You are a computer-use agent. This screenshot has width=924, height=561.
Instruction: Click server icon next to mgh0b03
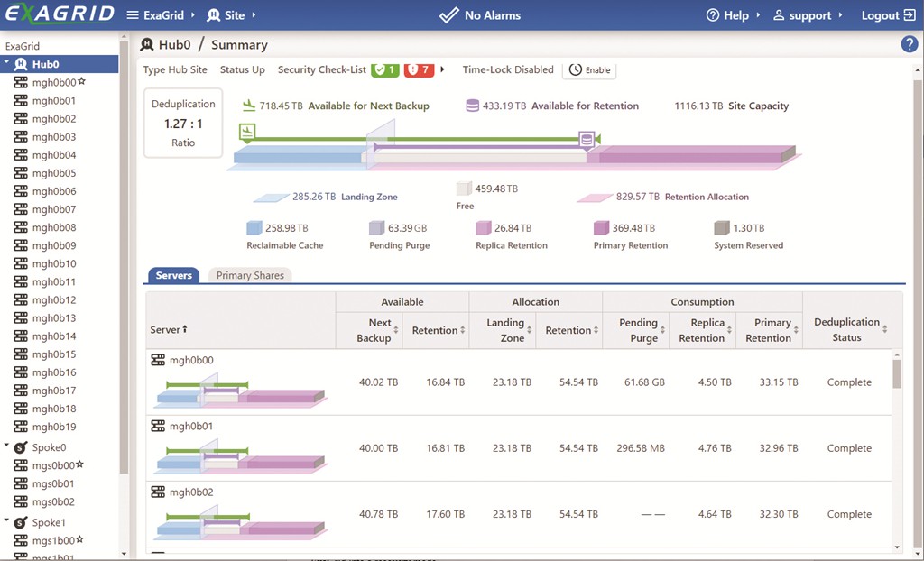click(x=21, y=137)
